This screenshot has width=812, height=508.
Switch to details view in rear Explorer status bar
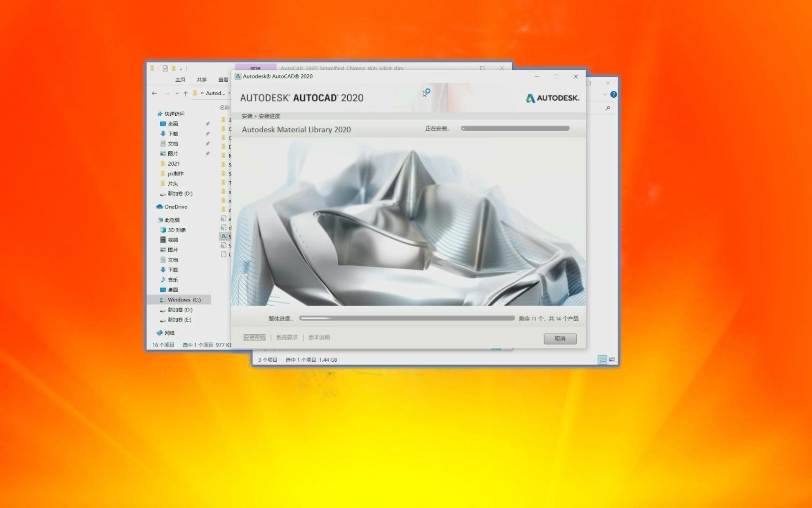[x=602, y=360]
